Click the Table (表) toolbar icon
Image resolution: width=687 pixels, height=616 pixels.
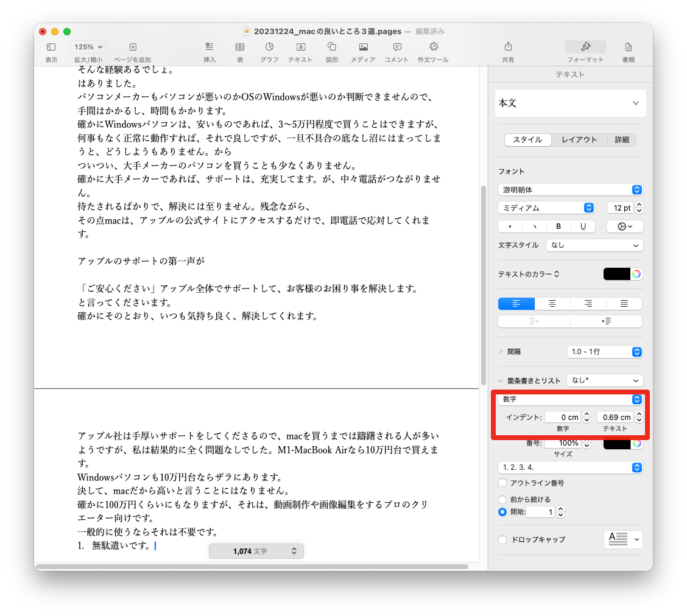click(x=240, y=47)
